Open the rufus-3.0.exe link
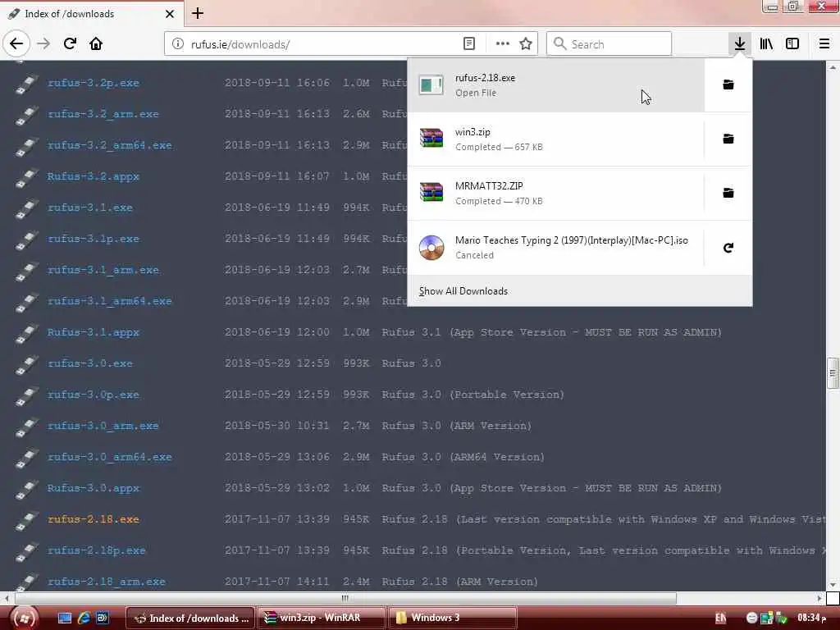Viewport: 840px width, 630px height. 90,363
